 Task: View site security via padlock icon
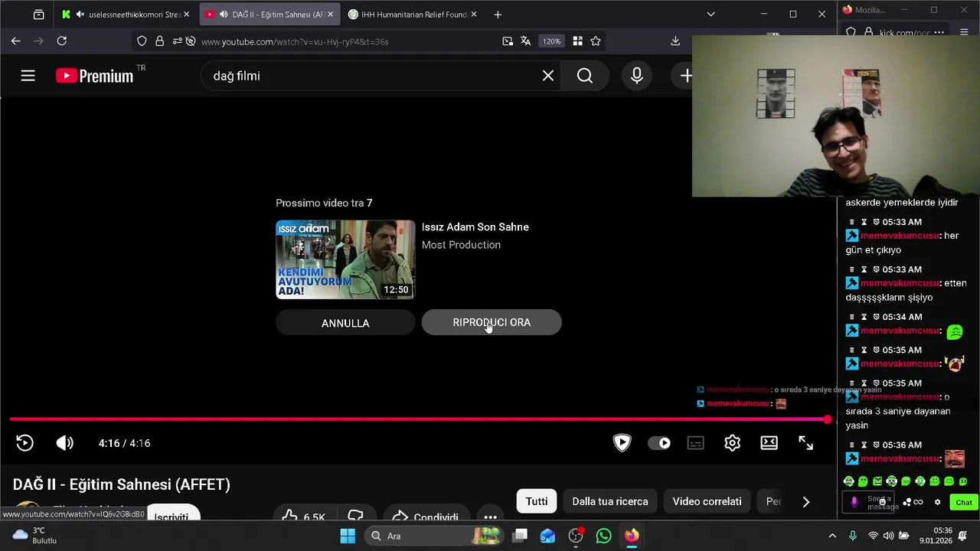click(x=159, y=41)
